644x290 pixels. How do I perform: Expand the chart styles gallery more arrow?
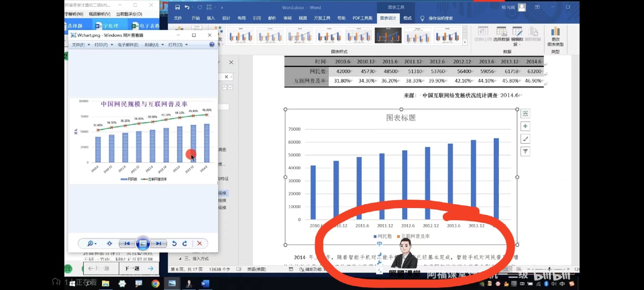[465, 43]
